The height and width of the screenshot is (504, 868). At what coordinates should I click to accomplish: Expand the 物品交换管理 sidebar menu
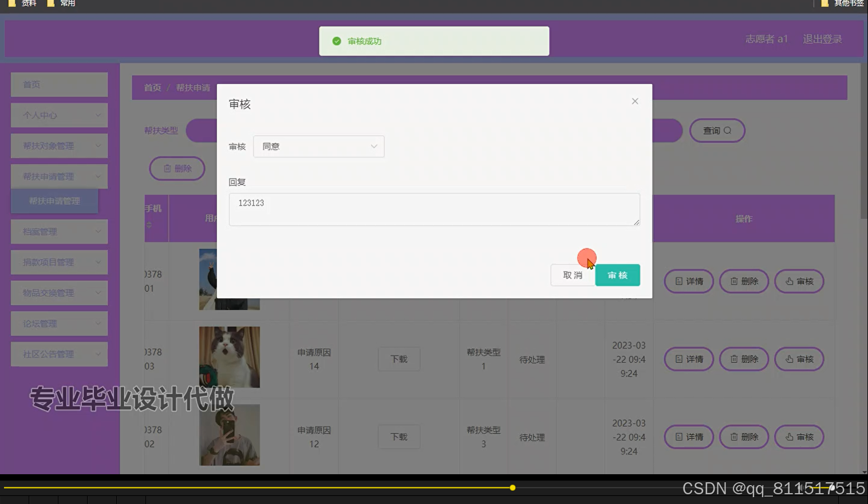[59, 293]
